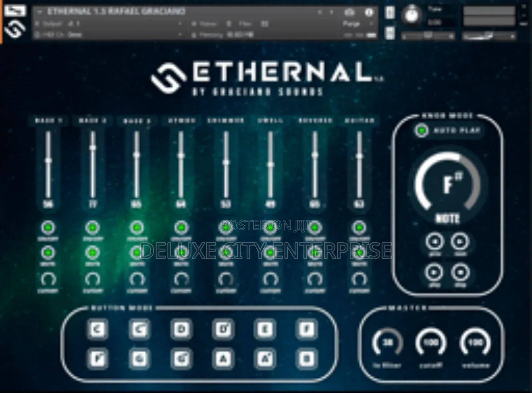Click the ATMOS cutoff knob
The width and height of the screenshot is (532, 393).
tap(181, 279)
